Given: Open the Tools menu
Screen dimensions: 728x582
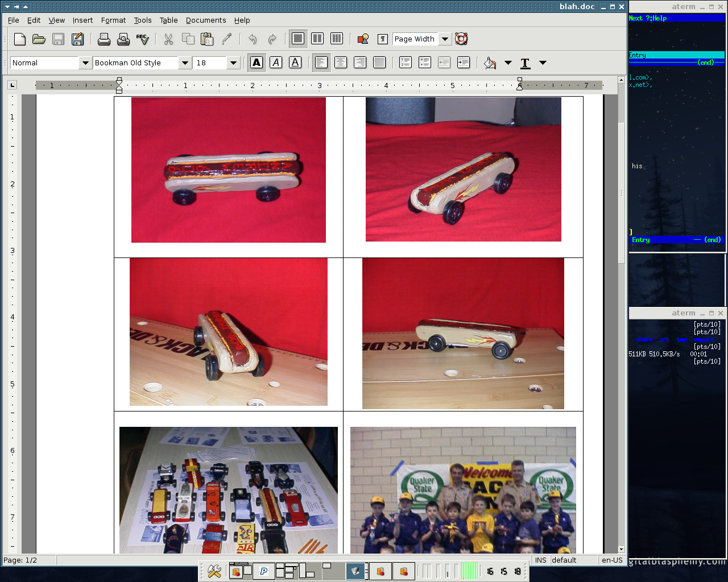Looking at the screenshot, I should click(x=143, y=20).
